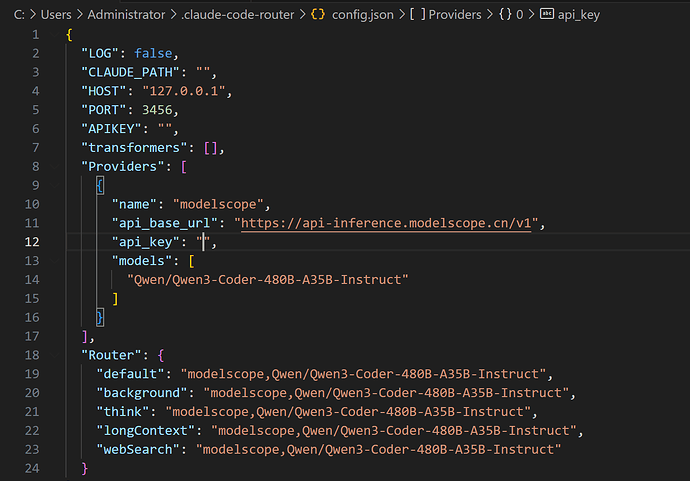Viewport: 690px width, 481px height.
Task: Click the highlighted closing brace on line 16
Action: [100, 317]
